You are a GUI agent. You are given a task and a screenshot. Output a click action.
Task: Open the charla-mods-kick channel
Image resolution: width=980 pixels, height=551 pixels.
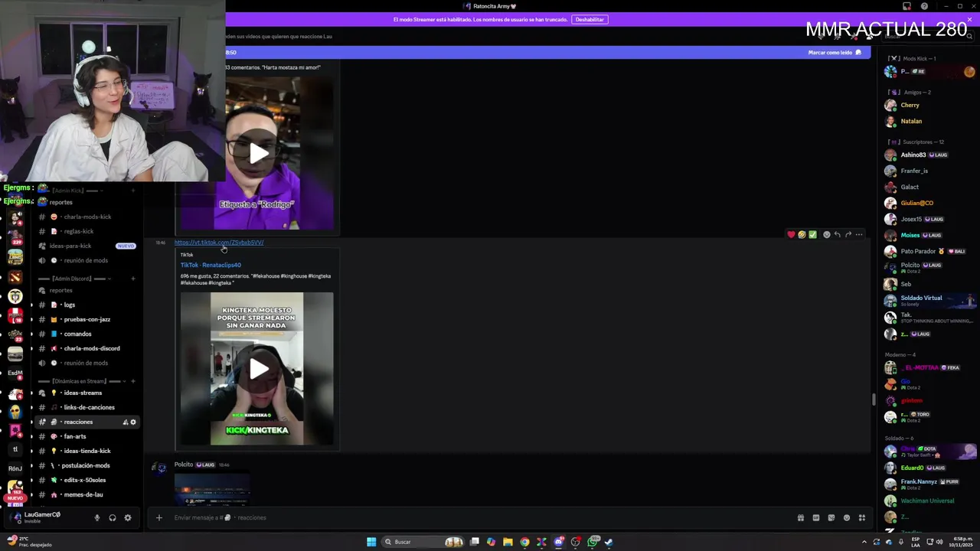point(87,217)
